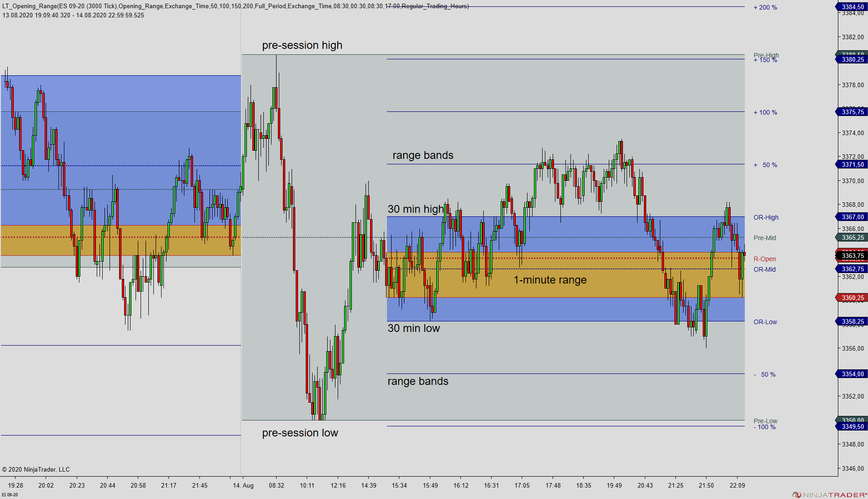Select the 'OR-Mid' line label
The image size is (868, 499).
764,269
